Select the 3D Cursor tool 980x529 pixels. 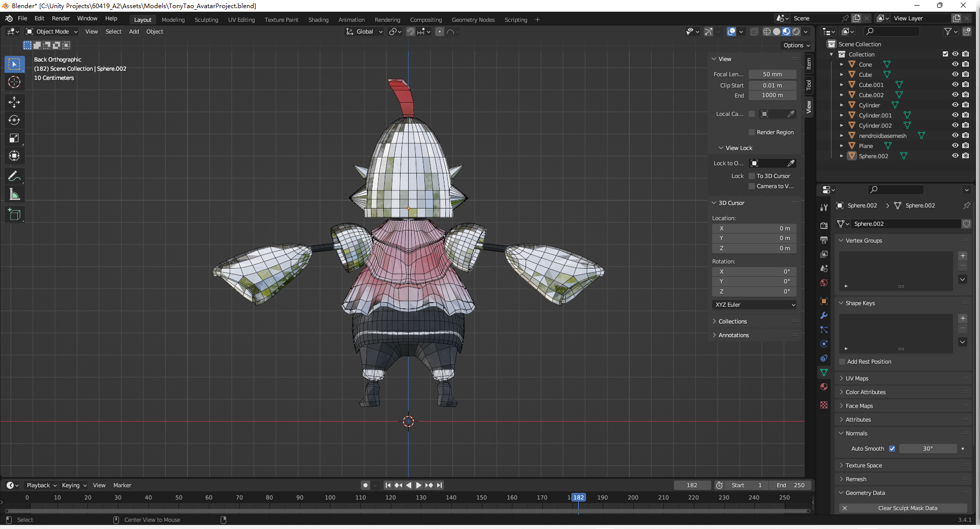(14, 82)
